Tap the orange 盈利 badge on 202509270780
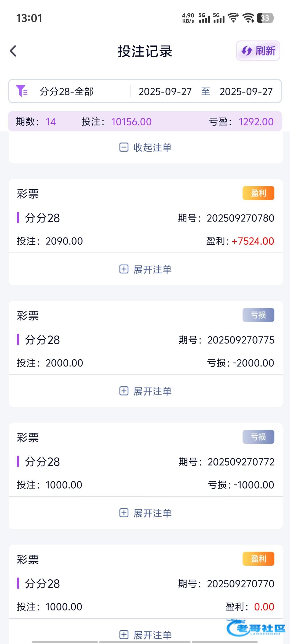The image size is (290, 644). (x=258, y=193)
